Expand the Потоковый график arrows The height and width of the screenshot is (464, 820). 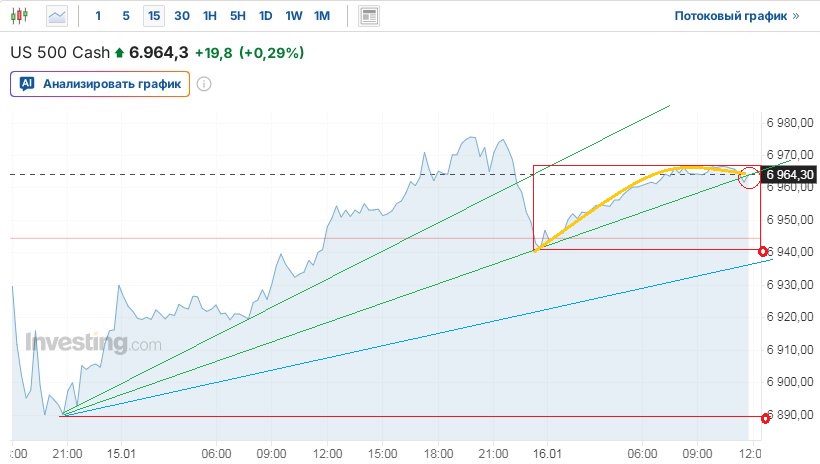(796, 16)
